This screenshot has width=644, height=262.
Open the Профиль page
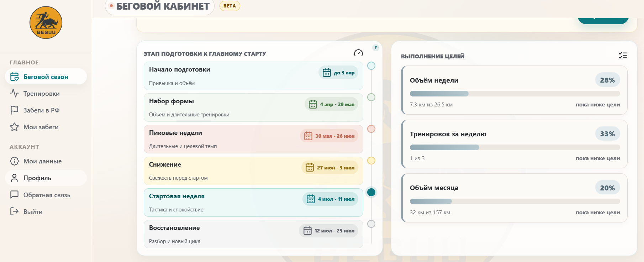(46, 178)
